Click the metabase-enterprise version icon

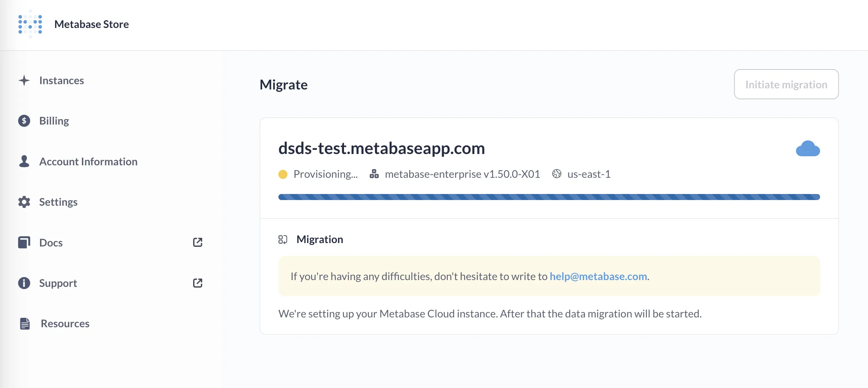tap(374, 174)
